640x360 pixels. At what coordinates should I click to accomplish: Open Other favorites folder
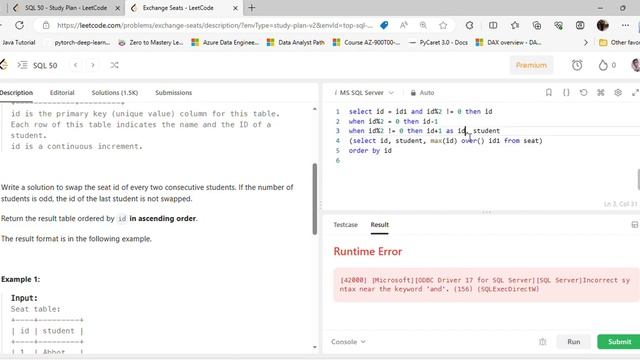(619, 42)
